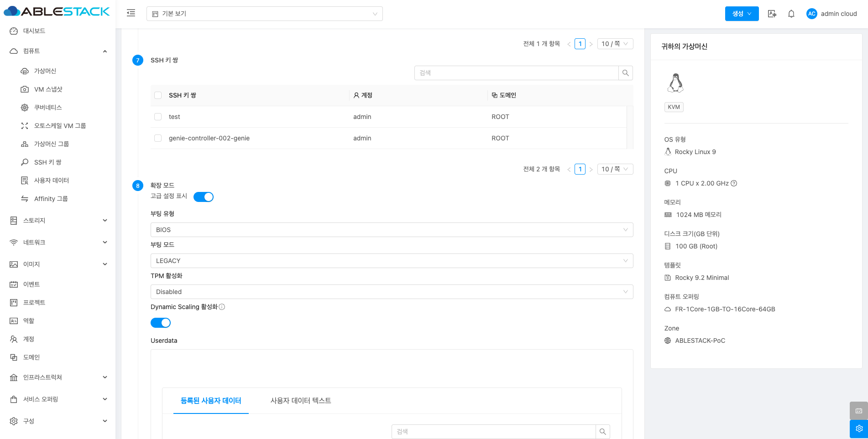Click the SSH key pair search field

(516, 73)
